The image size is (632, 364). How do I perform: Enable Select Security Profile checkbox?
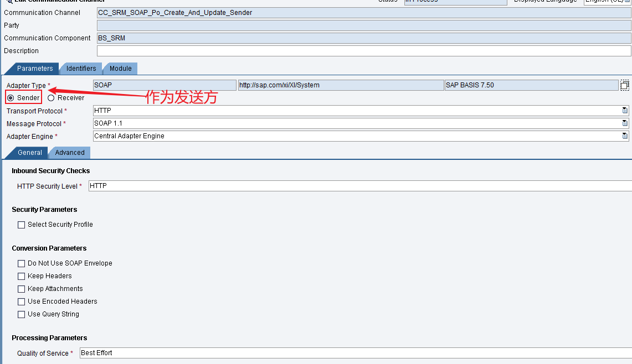tap(22, 225)
